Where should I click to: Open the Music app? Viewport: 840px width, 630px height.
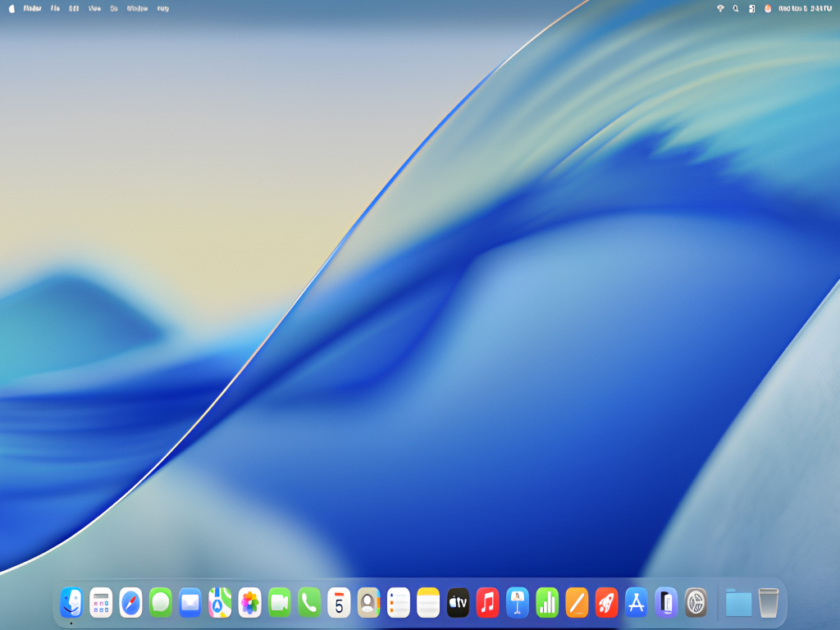click(487, 603)
